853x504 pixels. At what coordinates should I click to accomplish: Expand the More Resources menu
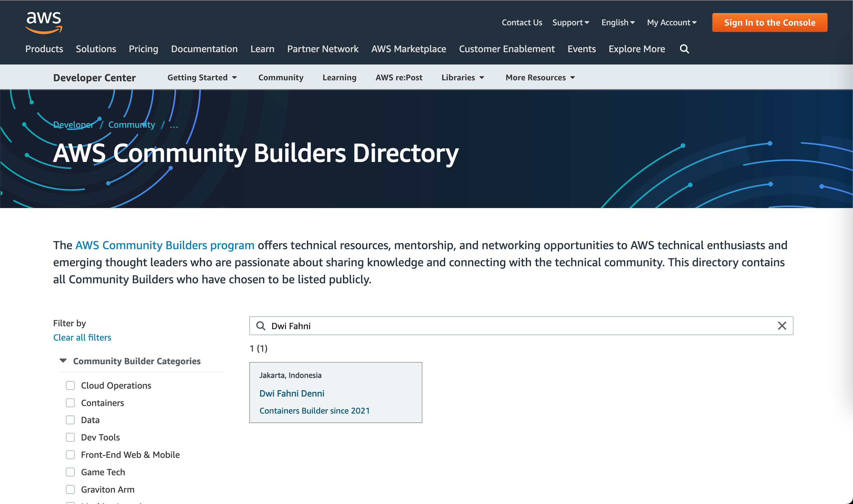539,77
